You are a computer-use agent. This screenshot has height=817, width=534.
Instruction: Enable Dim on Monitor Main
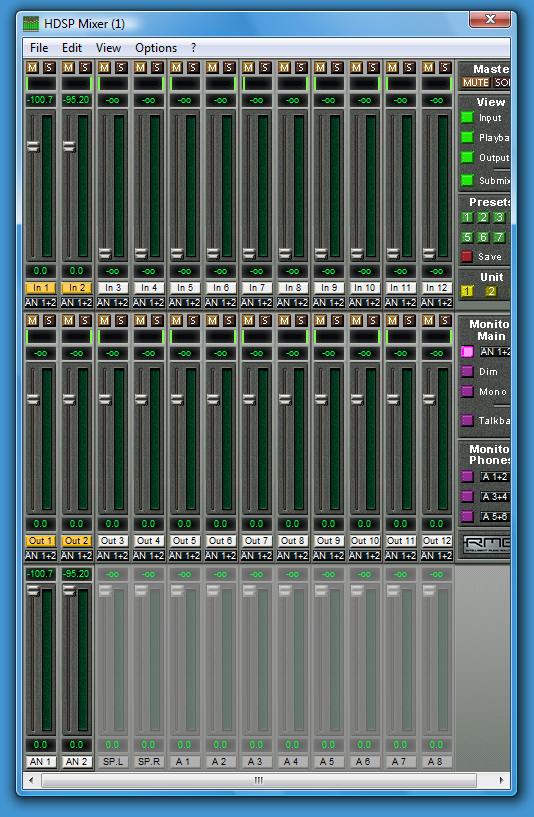pos(467,372)
